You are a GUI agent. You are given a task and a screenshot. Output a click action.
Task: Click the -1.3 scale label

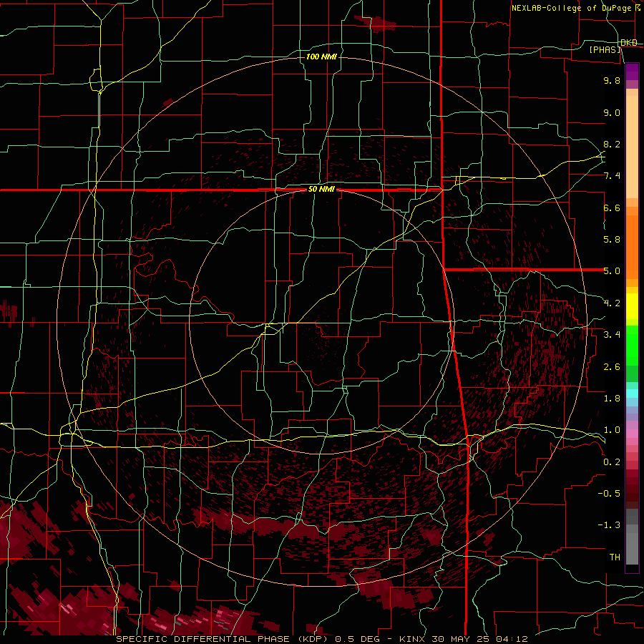[609, 525]
